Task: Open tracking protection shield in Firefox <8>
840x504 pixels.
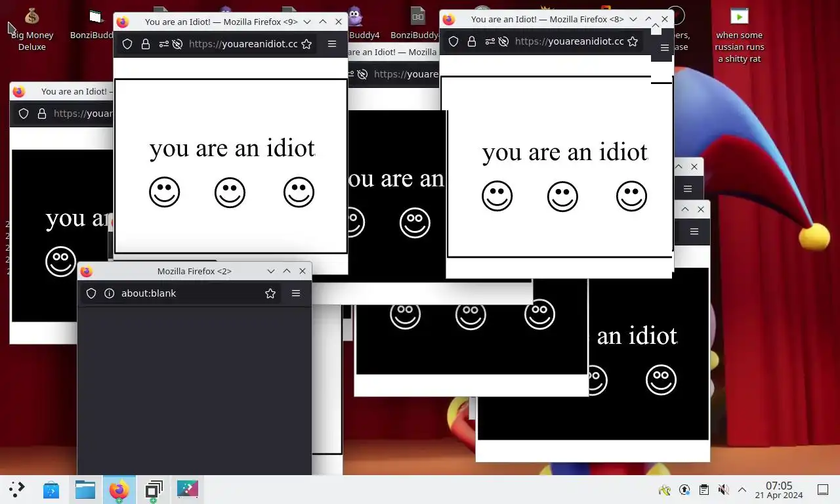Action: pos(453,41)
